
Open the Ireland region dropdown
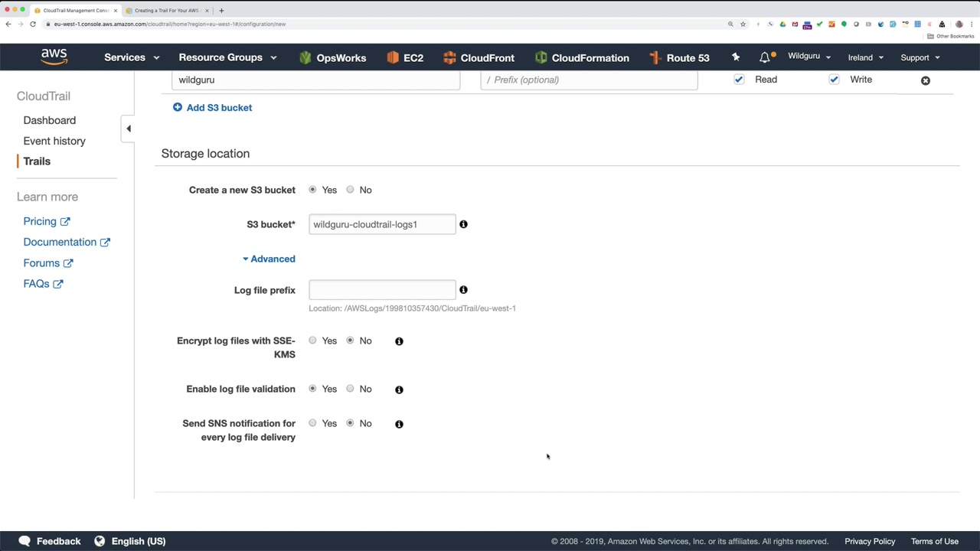(866, 57)
